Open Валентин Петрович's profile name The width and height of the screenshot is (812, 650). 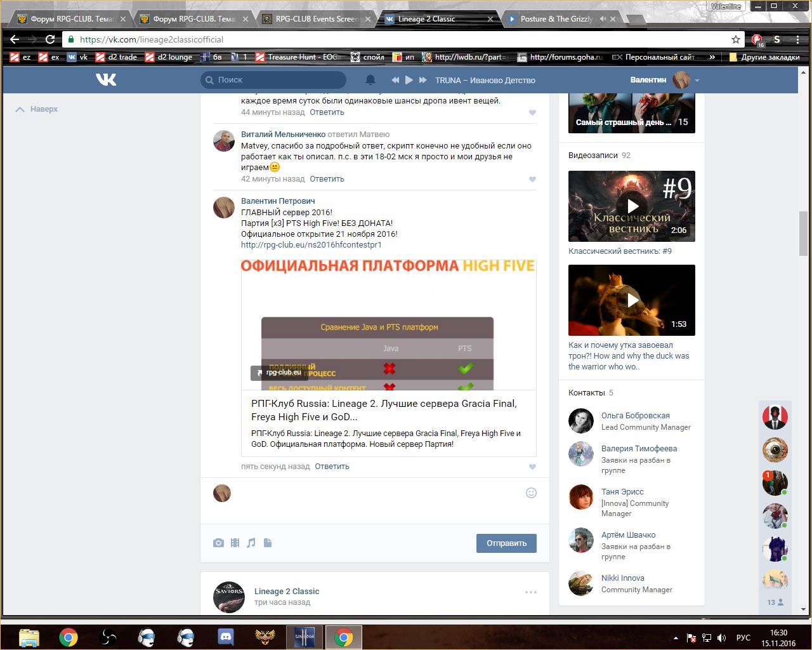(x=278, y=201)
